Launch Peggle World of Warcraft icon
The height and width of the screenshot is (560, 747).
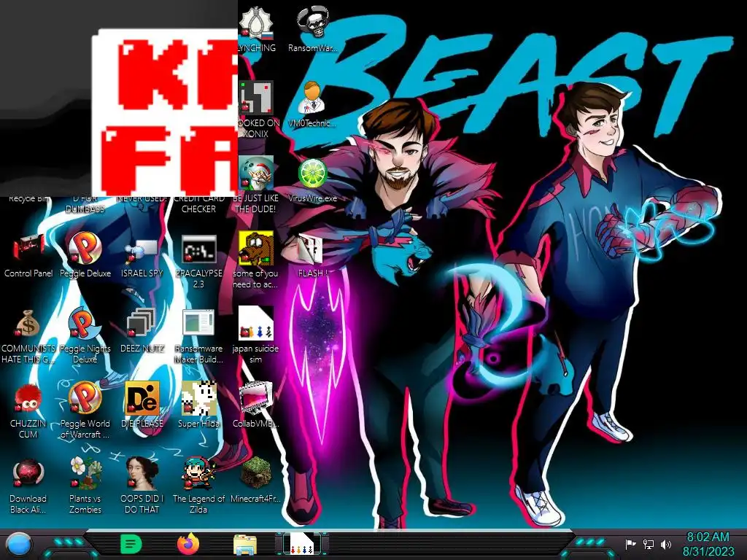[85, 398]
